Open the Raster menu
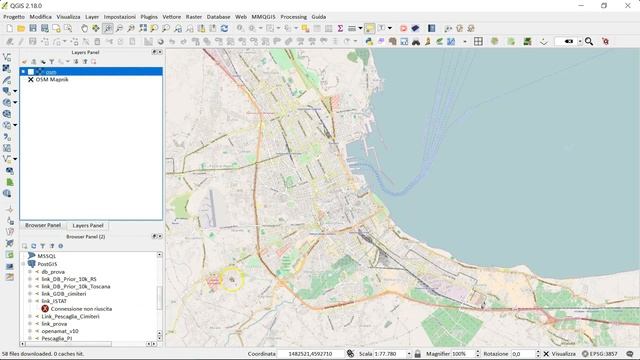640x360 pixels. (x=193, y=17)
